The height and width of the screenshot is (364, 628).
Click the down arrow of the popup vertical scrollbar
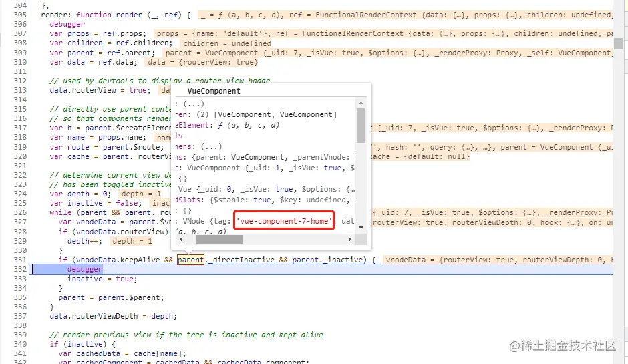tap(361, 228)
